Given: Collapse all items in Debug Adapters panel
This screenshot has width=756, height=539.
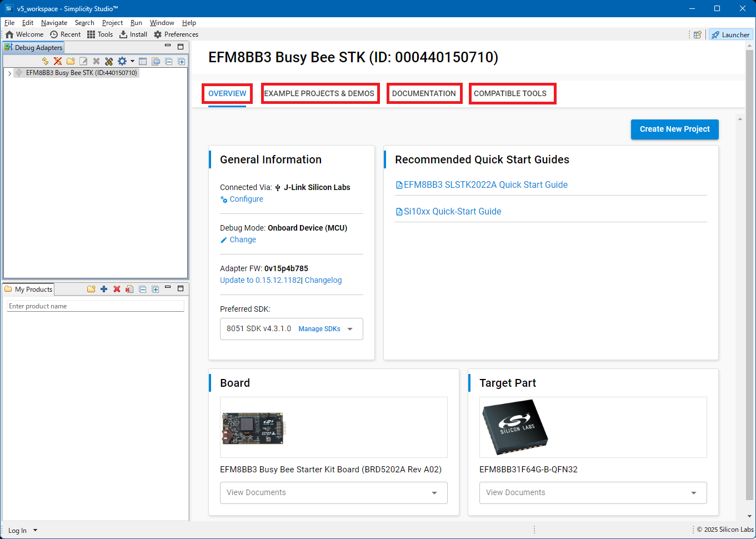Looking at the screenshot, I should click(168, 61).
